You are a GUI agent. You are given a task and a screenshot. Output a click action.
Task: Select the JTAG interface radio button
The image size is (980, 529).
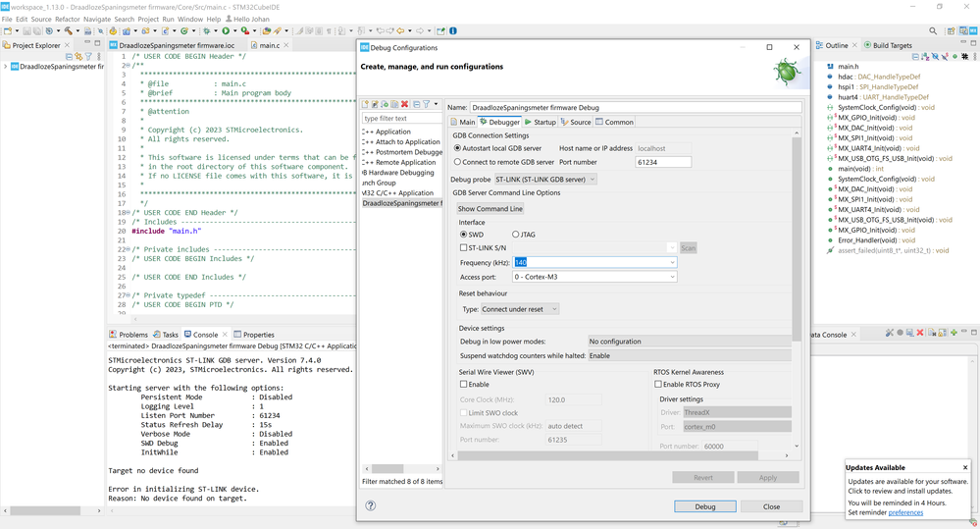(516, 235)
